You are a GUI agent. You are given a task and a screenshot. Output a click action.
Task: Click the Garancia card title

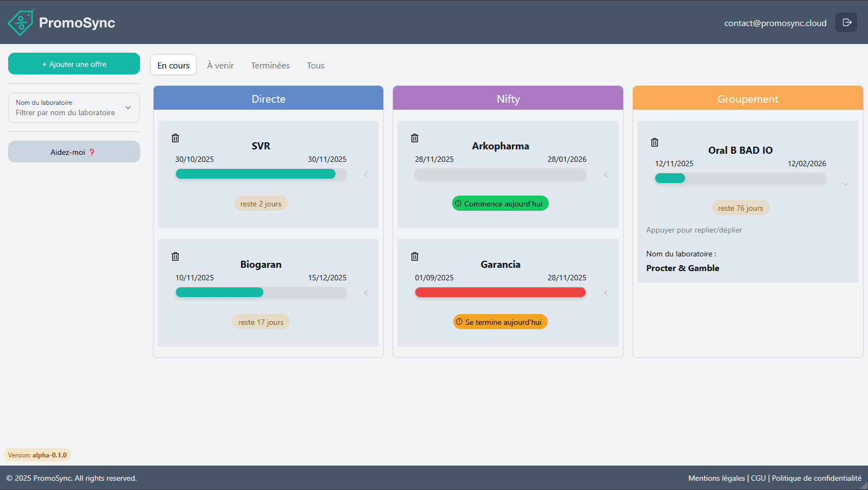pyautogui.click(x=500, y=264)
